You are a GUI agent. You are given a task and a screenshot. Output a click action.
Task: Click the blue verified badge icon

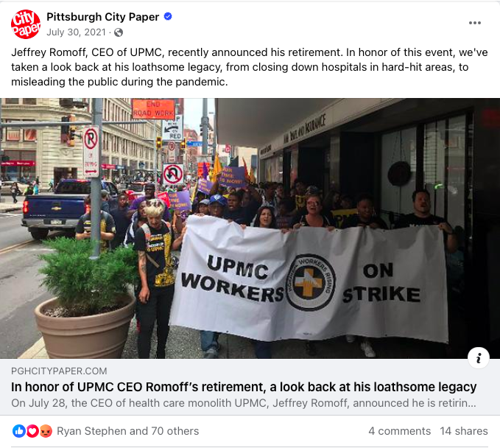tap(168, 16)
